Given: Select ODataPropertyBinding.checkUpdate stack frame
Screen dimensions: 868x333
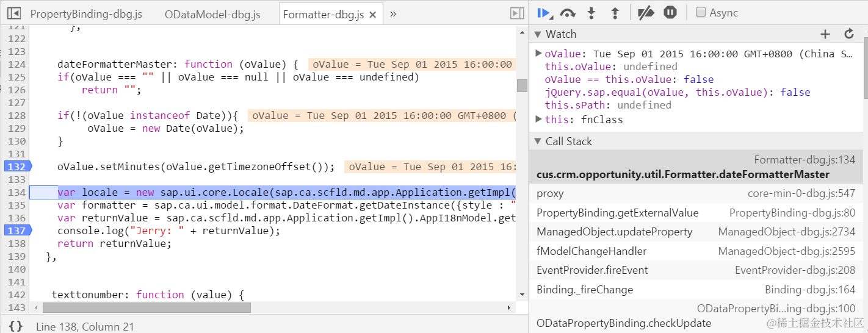Looking at the screenshot, I should pos(696,316).
